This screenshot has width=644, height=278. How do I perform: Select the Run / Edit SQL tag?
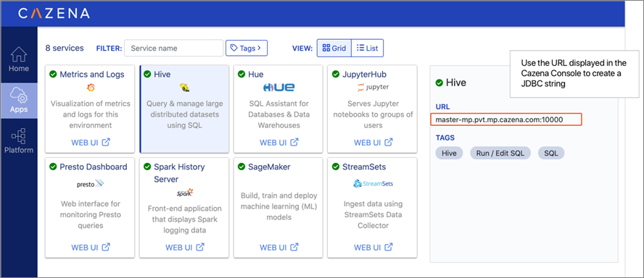(x=500, y=153)
